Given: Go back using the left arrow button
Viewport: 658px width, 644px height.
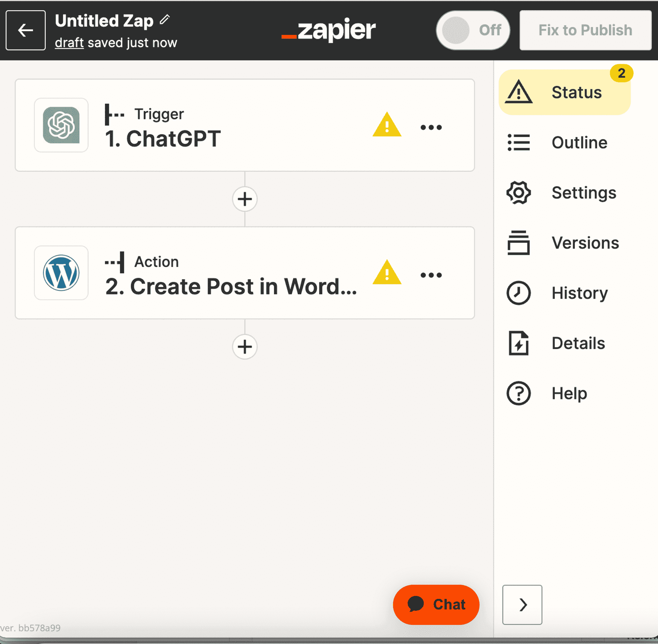Looking at the screenshot, I should (x=26, y=30).
